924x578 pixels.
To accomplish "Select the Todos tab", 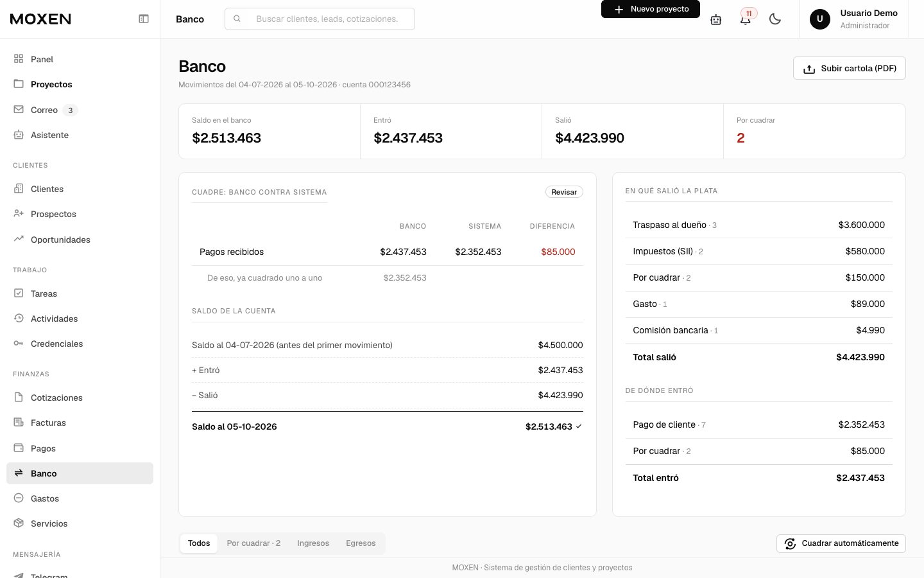I will click(199, 543).
